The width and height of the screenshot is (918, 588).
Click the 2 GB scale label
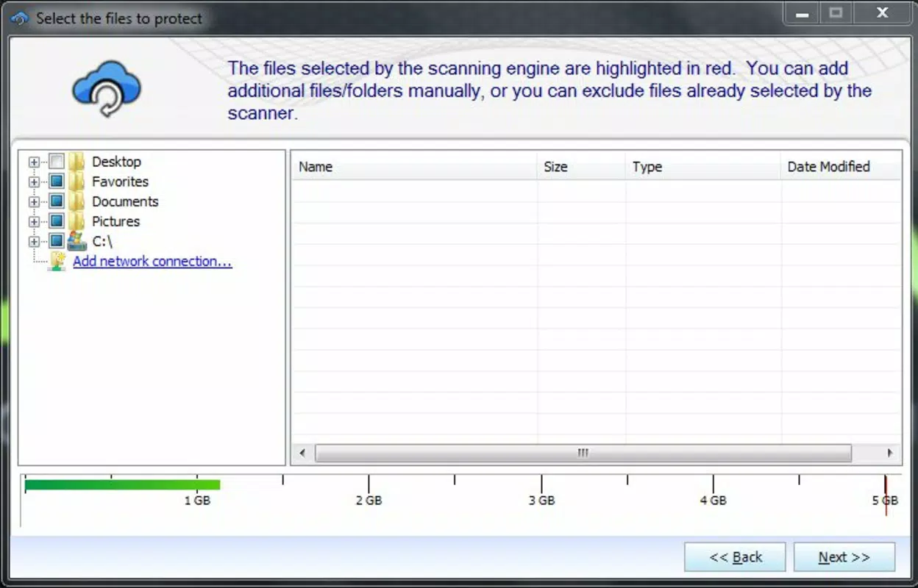click(369, 501)
